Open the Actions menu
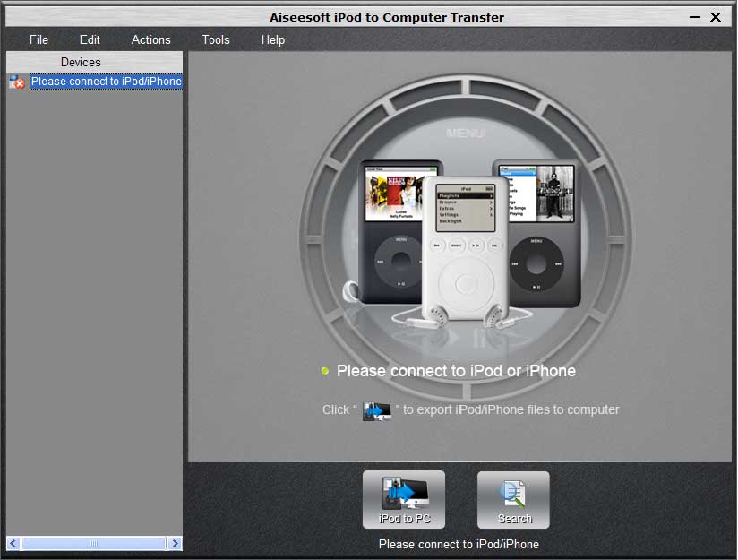 pos(150,39)
